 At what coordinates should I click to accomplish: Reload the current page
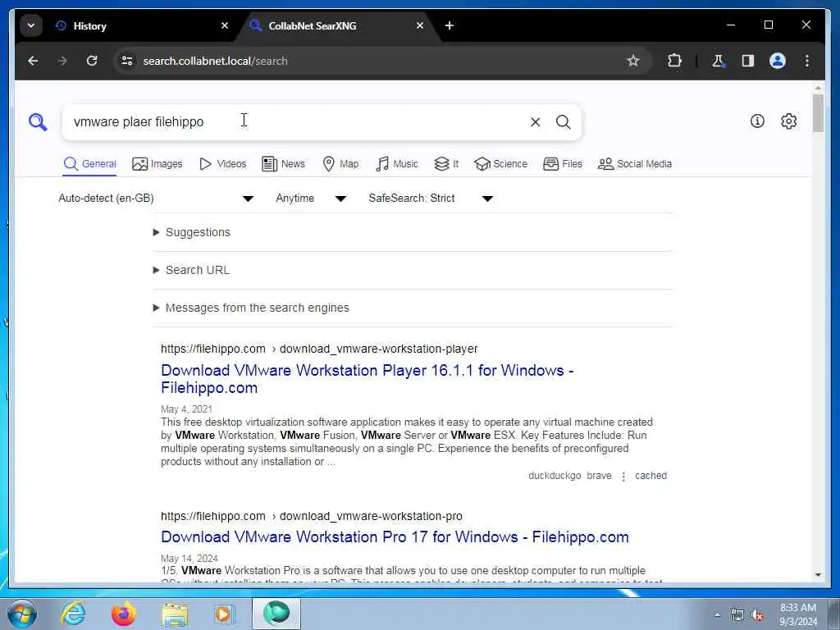click(92, 61)
